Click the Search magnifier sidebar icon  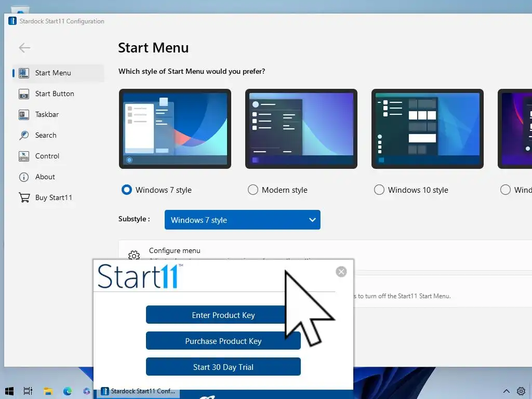pos(24,136)
